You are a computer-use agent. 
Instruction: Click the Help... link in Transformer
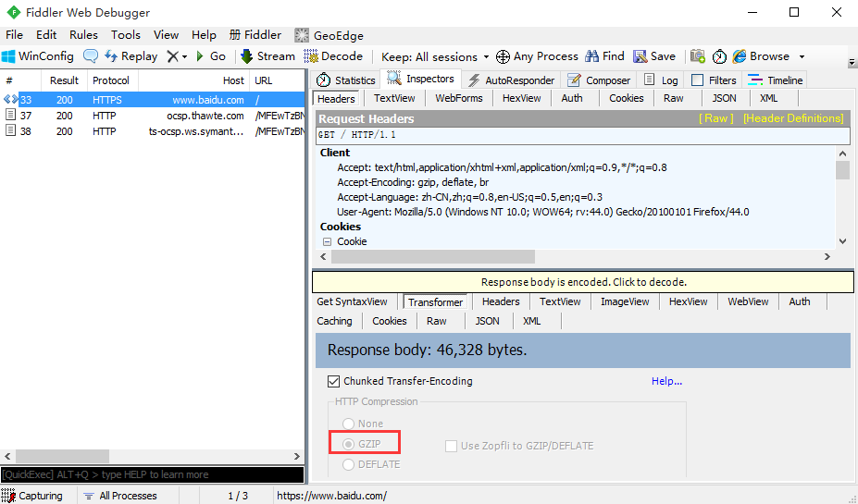[x=666, y=381]
